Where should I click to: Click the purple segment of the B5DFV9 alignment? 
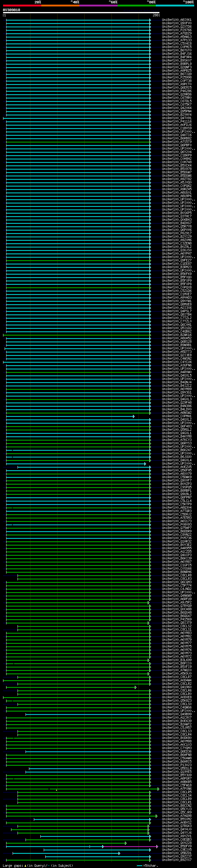pos(130,846)
